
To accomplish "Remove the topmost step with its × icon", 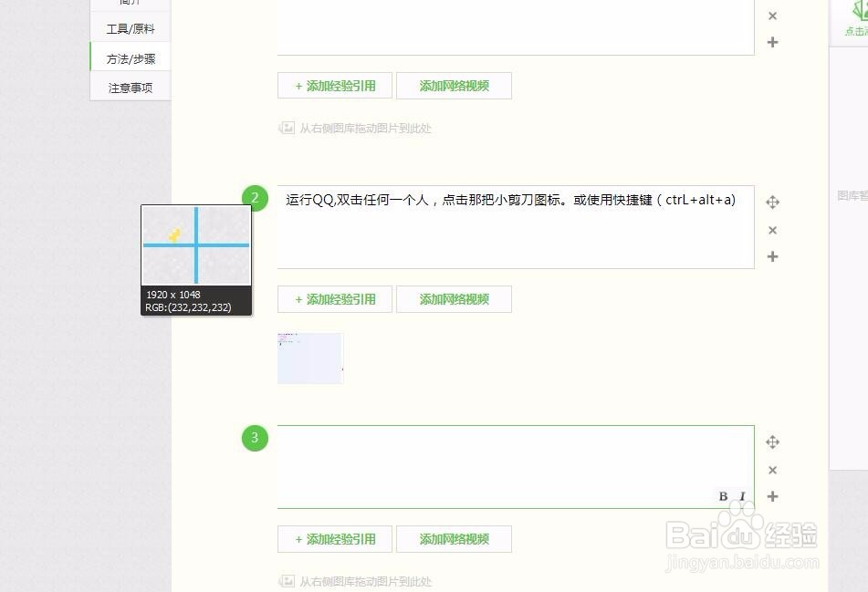I will (x=772, y=16).
